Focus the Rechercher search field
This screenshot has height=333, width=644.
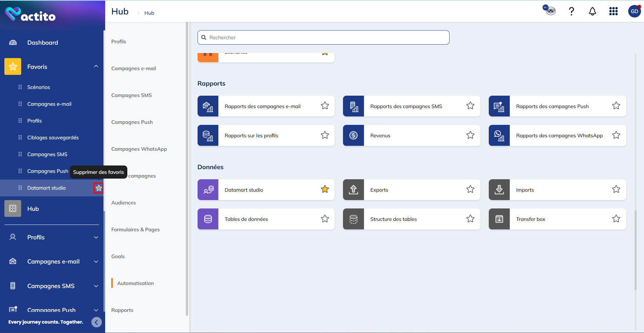(323, 38)
